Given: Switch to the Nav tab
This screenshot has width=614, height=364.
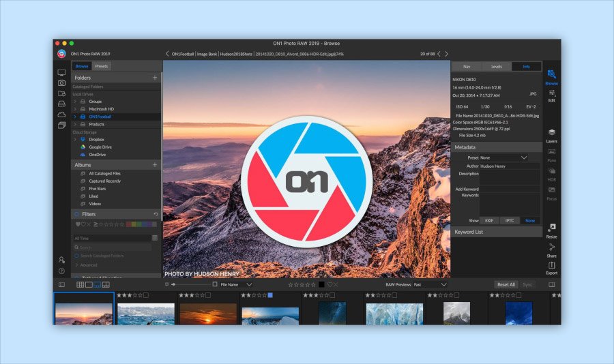Looking at the screenshot, I should (467, 67).
